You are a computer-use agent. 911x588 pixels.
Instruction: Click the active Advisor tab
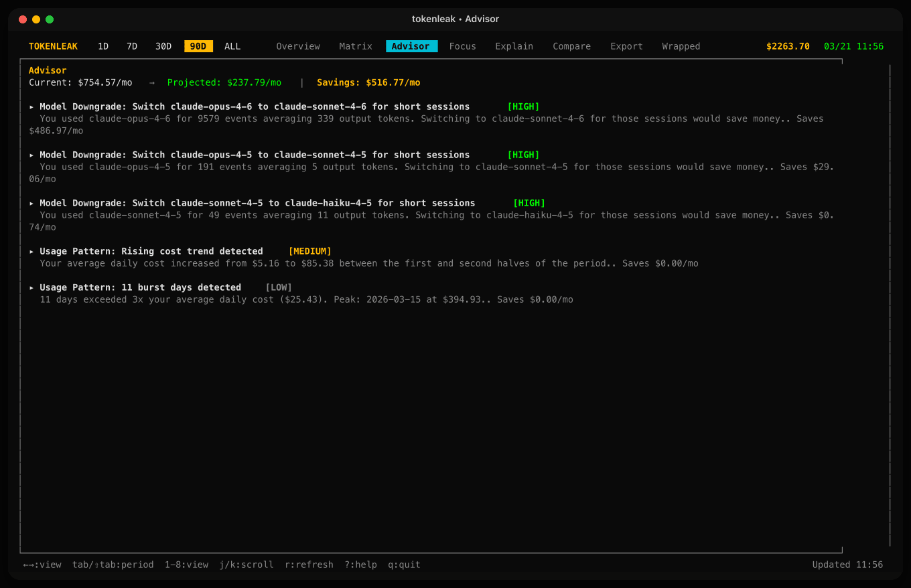coord(411,46)
